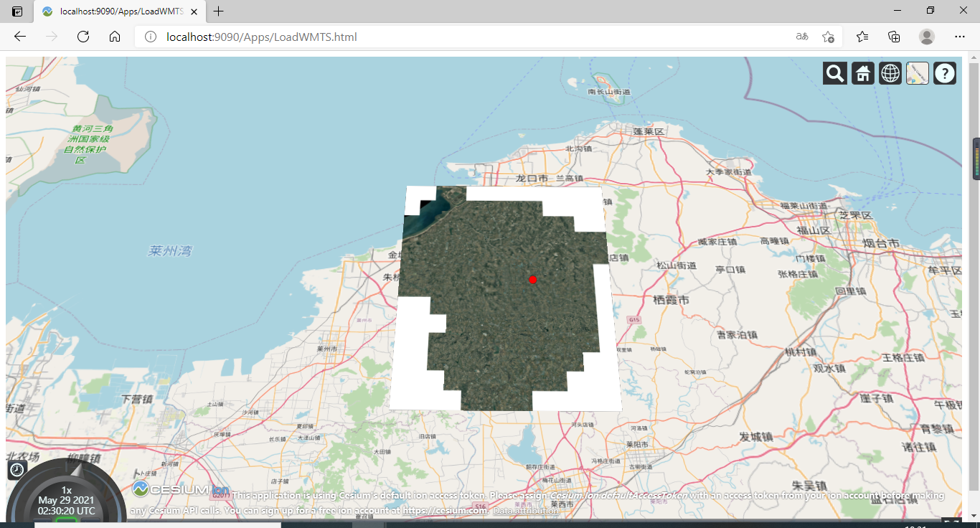Open the base layer imagery picker

[918, 73]
